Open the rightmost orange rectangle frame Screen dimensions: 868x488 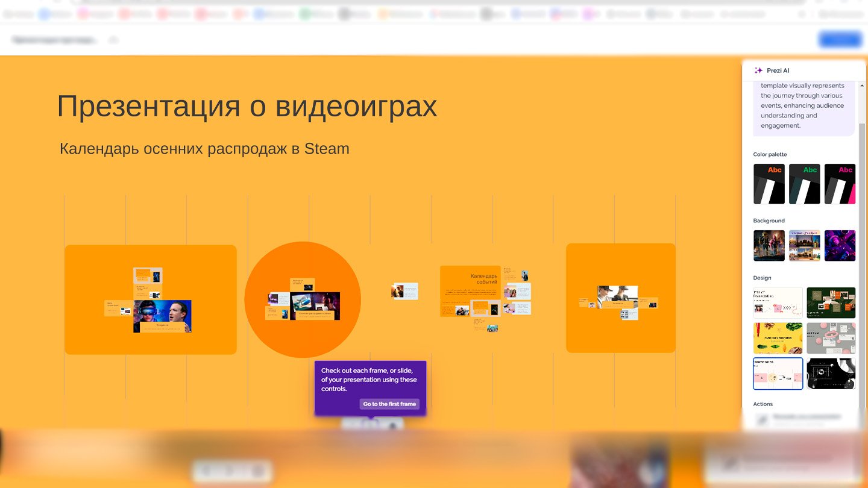point(621,298)
